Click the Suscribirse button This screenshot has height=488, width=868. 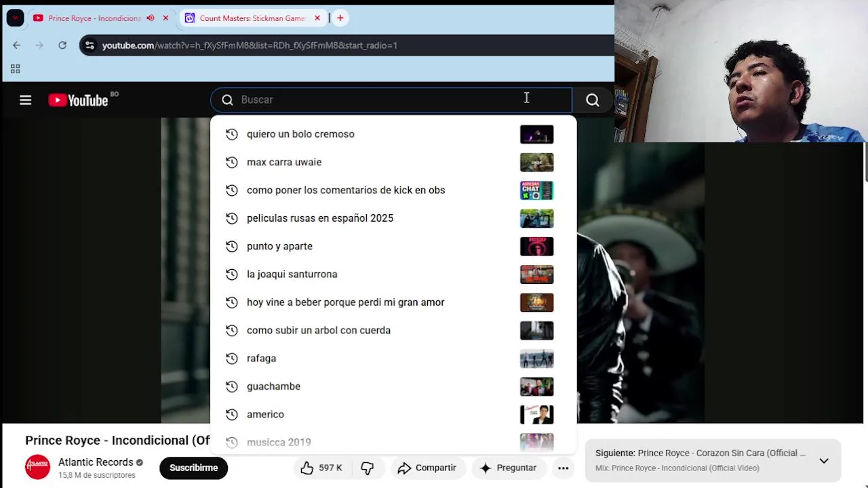193,468
